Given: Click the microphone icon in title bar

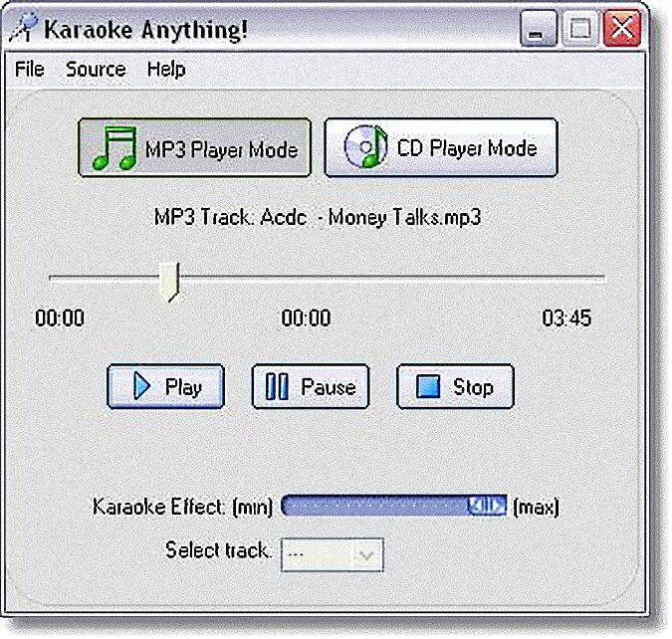Looking at the screenshot, I should point(24,28).
